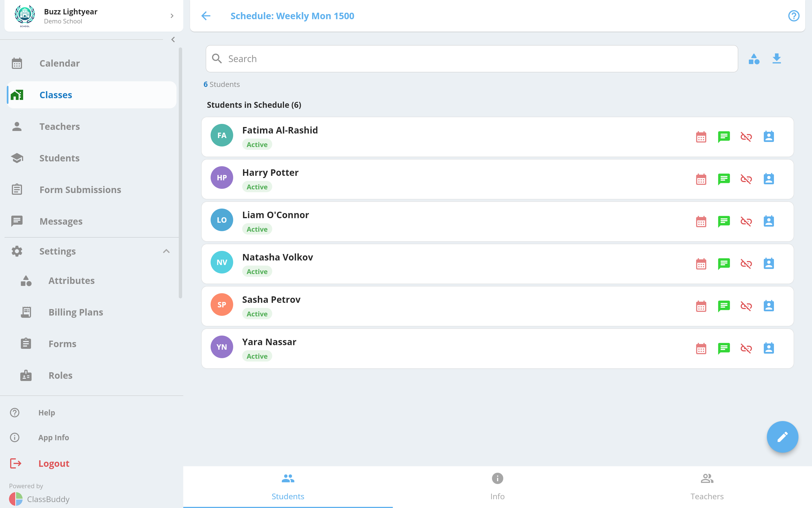Open Form Submissions in the sidebar

coord(92,189)
